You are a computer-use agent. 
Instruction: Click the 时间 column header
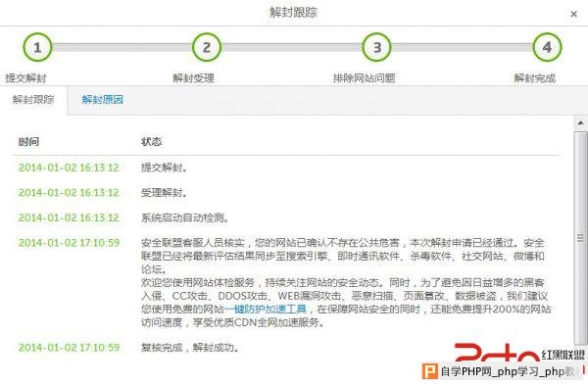[x=28, y=142]
